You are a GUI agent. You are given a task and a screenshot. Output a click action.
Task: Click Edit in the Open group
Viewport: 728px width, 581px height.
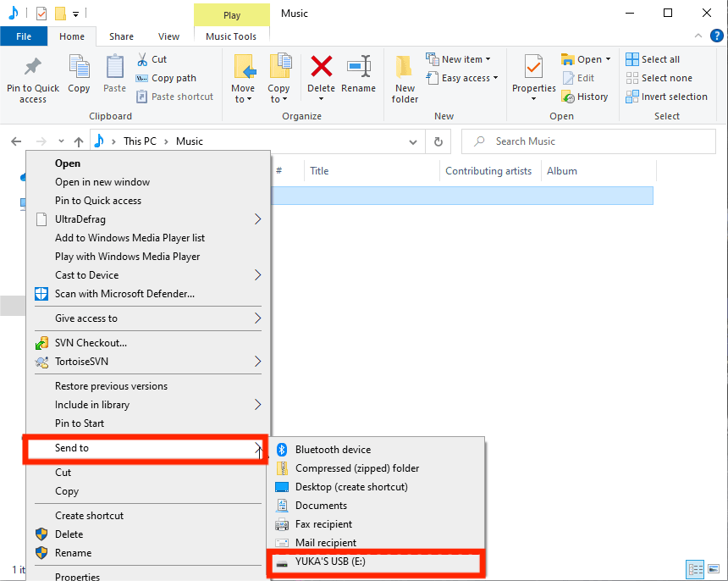click(578, 78)
